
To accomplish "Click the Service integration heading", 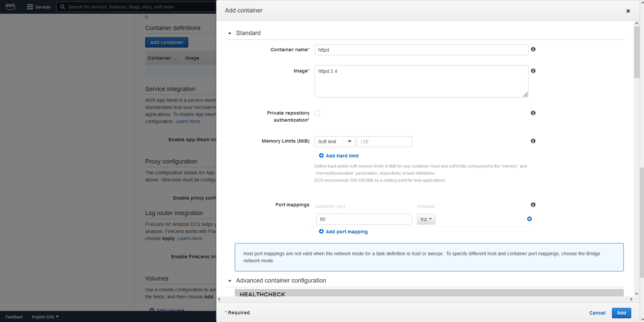I will click(x=170, y=89).
